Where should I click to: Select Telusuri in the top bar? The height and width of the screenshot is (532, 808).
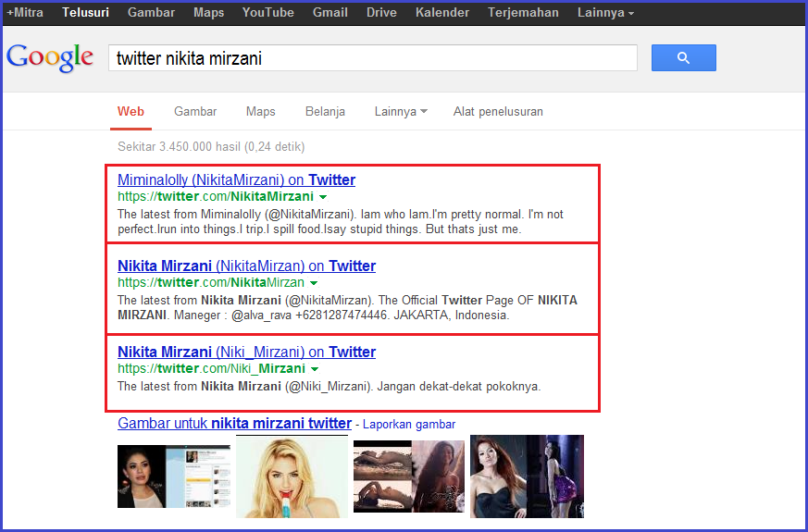85,12
